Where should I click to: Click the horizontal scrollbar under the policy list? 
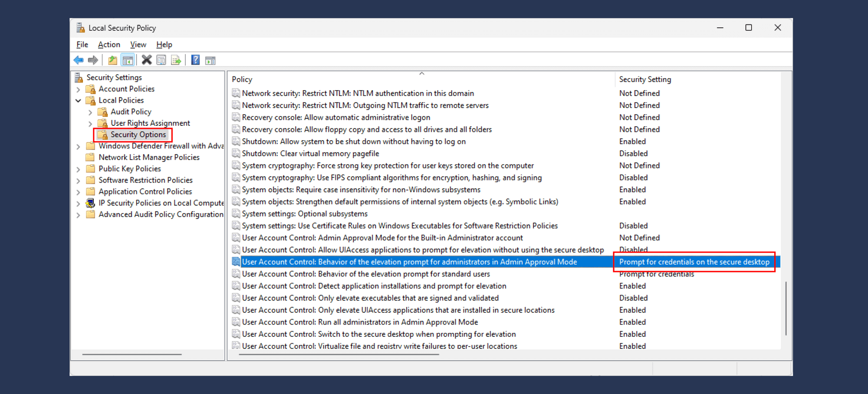[339, 355]
